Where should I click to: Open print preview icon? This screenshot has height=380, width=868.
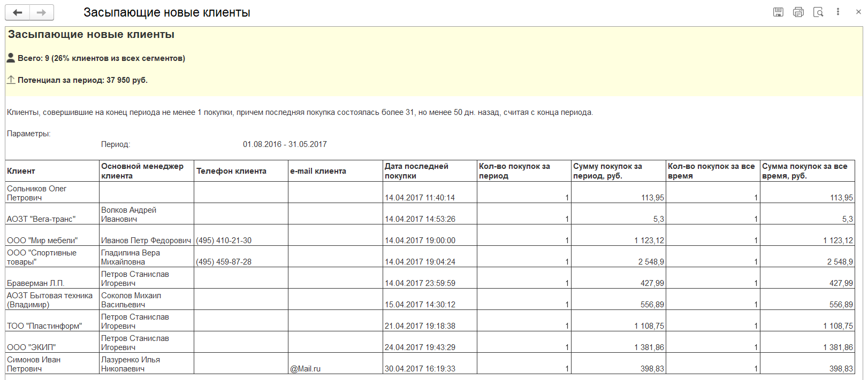click(x=818, y=12)
